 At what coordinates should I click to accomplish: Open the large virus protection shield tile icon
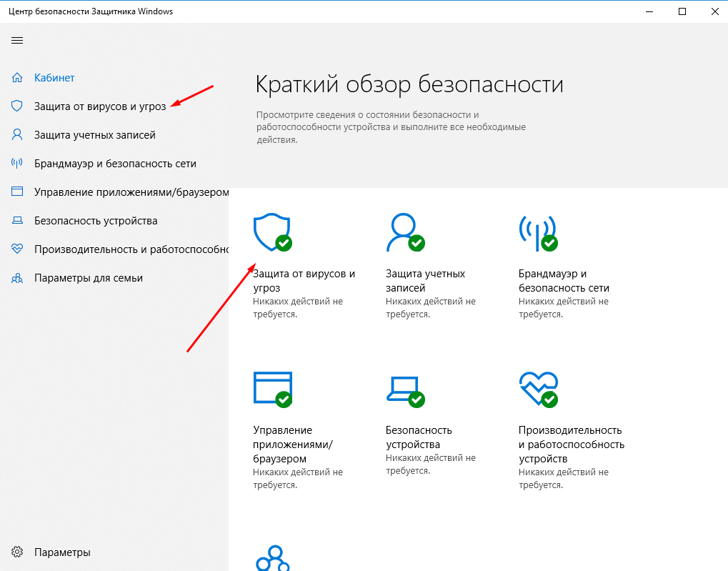click(272, 232)
